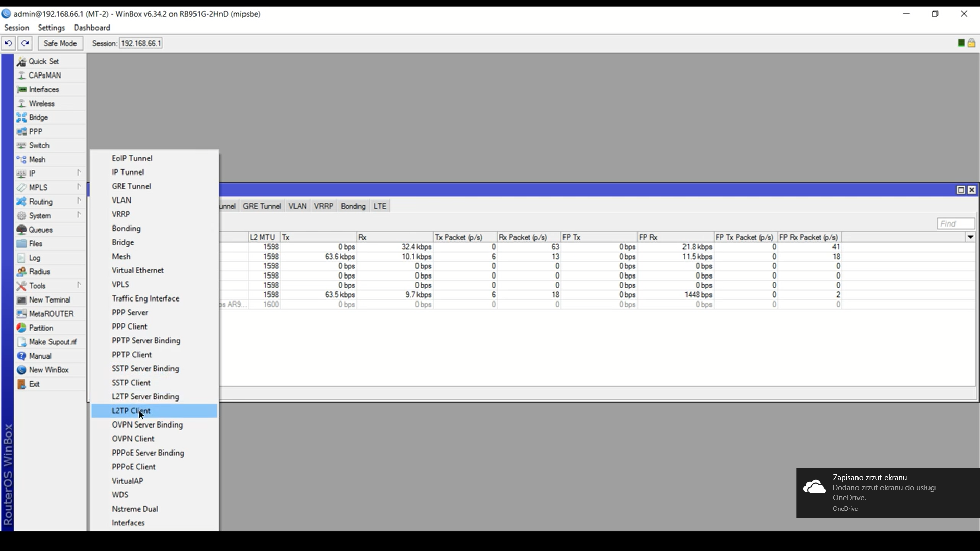Open the 'Zapisano zrzut ekranu' OneDrive notification
980x551 pixels.
[x=888, y=493]
